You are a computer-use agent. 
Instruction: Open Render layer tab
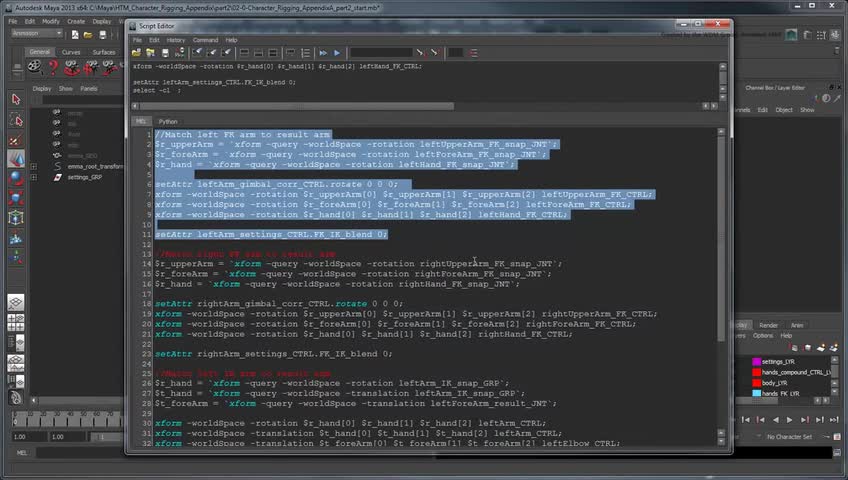click(x=768, y=325)
